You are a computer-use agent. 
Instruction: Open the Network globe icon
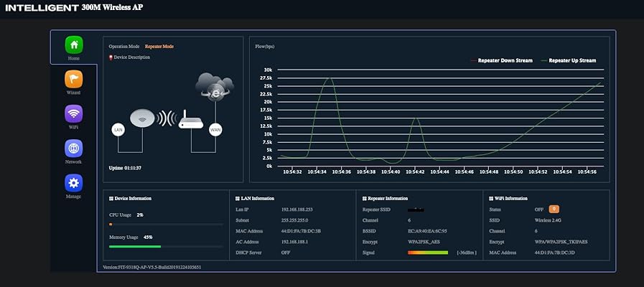coord(73,148)
